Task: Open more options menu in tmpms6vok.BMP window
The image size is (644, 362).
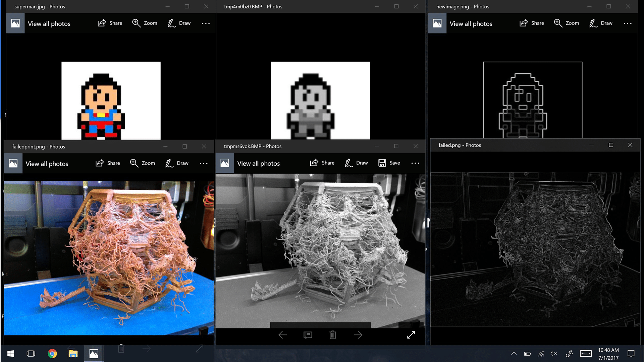Action: (x=415, y=163)
